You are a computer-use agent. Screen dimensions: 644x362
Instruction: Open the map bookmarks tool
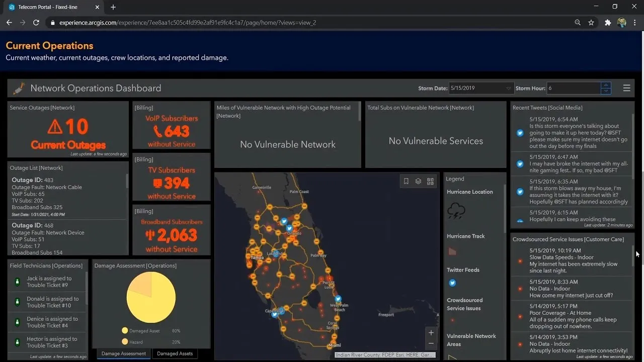[x=406, y=182]
